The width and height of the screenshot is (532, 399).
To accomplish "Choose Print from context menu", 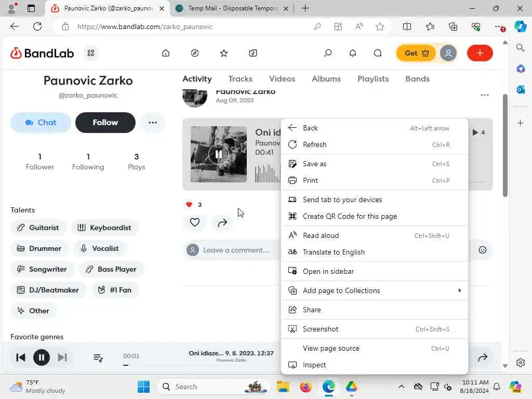I will (x=375, y=180).
